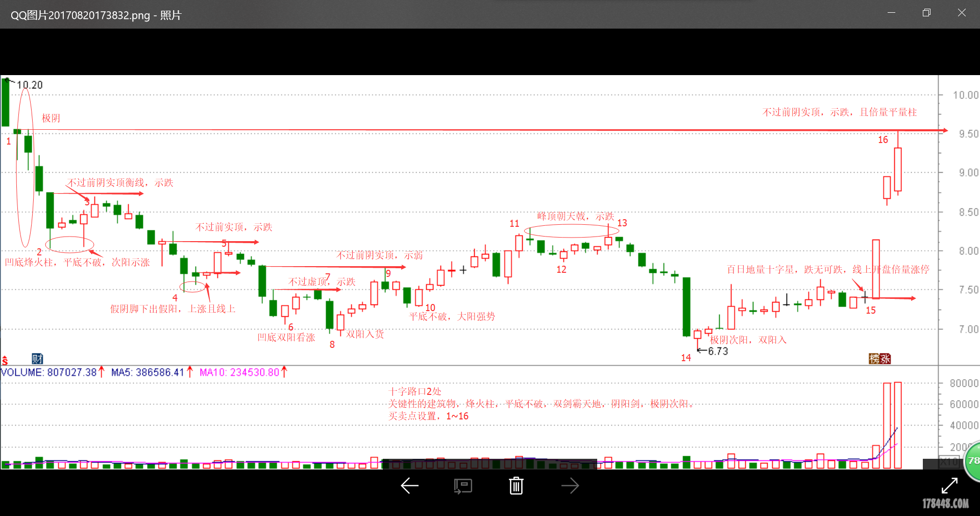
Task: Close the Photos window
Action: click(962, 13)
